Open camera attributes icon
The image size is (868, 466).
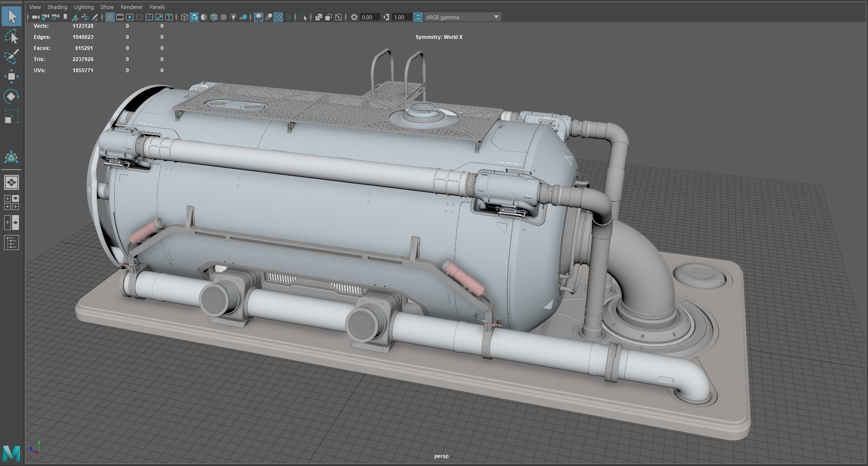point(55,17)
